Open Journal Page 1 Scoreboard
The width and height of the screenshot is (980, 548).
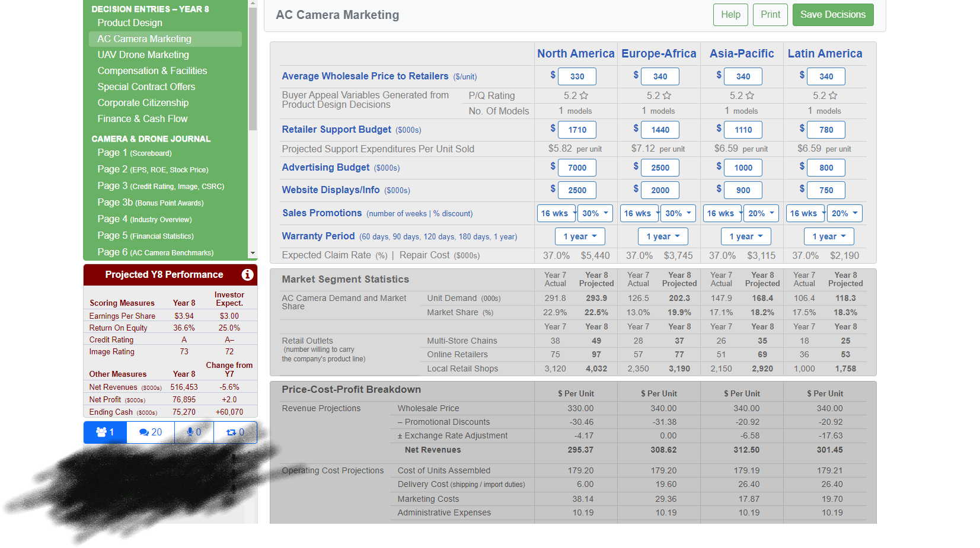point(135,153)
